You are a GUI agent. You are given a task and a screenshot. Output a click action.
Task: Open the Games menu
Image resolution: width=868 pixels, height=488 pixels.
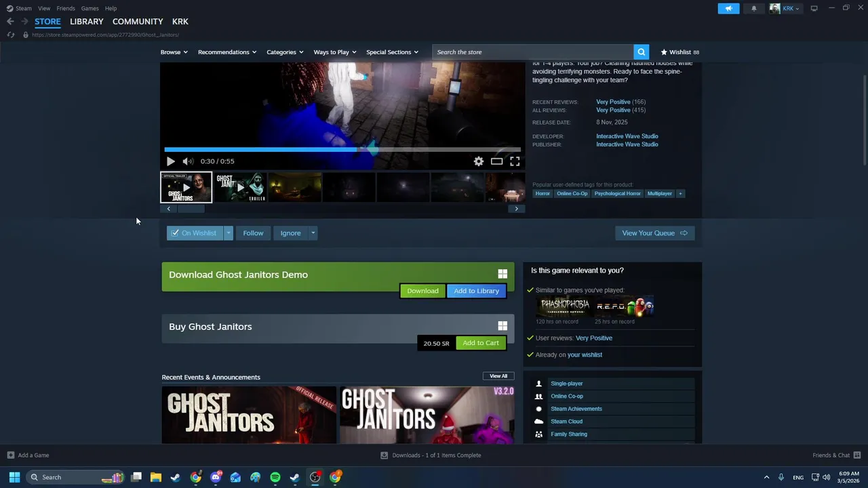coord(90,8)
